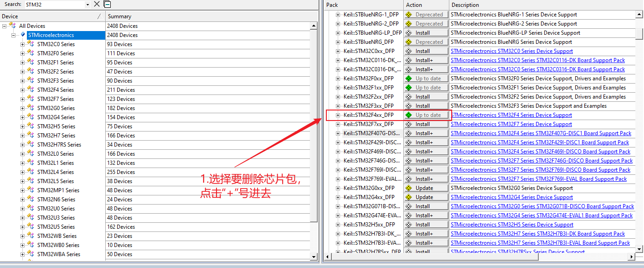
Task: Click Install+ for STM32F407G-DISC1 board pack
Action: pyautogui.click(x=426, y=133)
